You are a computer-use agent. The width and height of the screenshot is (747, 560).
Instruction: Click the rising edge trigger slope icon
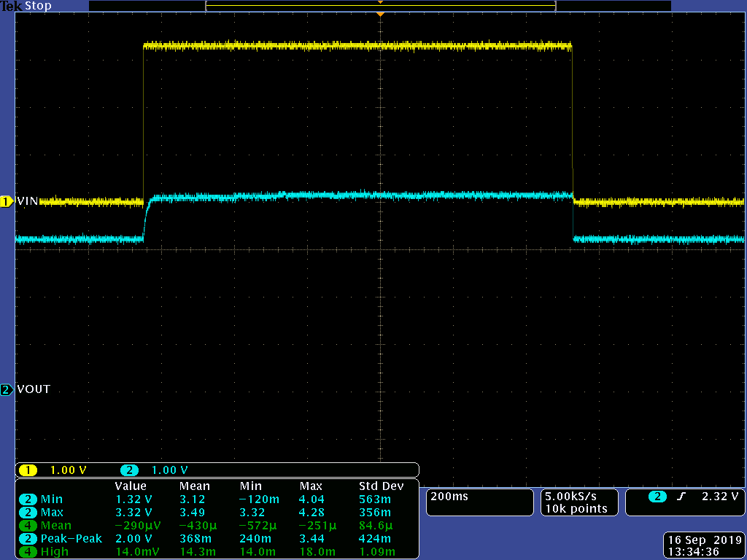pos(681,497)
